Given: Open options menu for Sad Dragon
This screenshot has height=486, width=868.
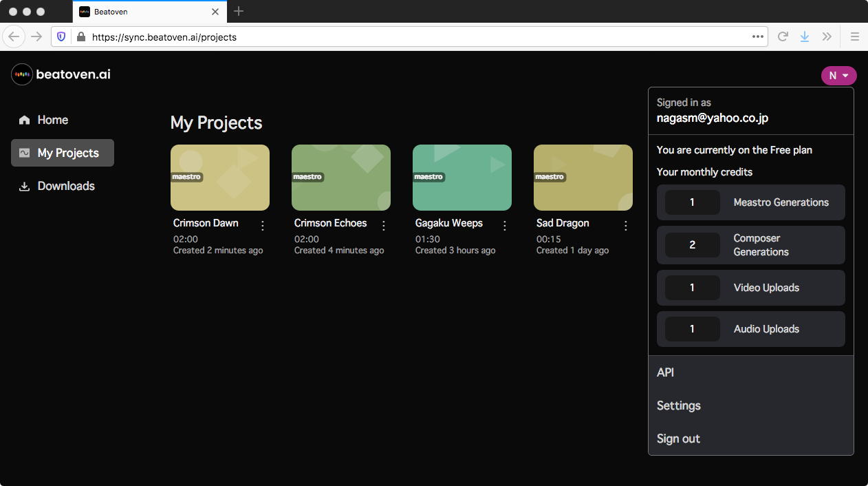Looking at the screenshot, I should click(626, 226).
